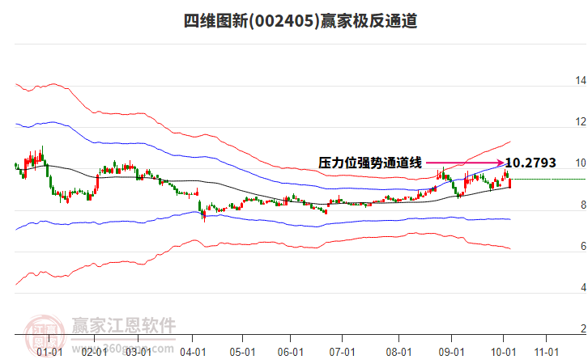The height and width of the screenshot is (364, 588).
Task: Click the price axis label 12
Action: 581,121
